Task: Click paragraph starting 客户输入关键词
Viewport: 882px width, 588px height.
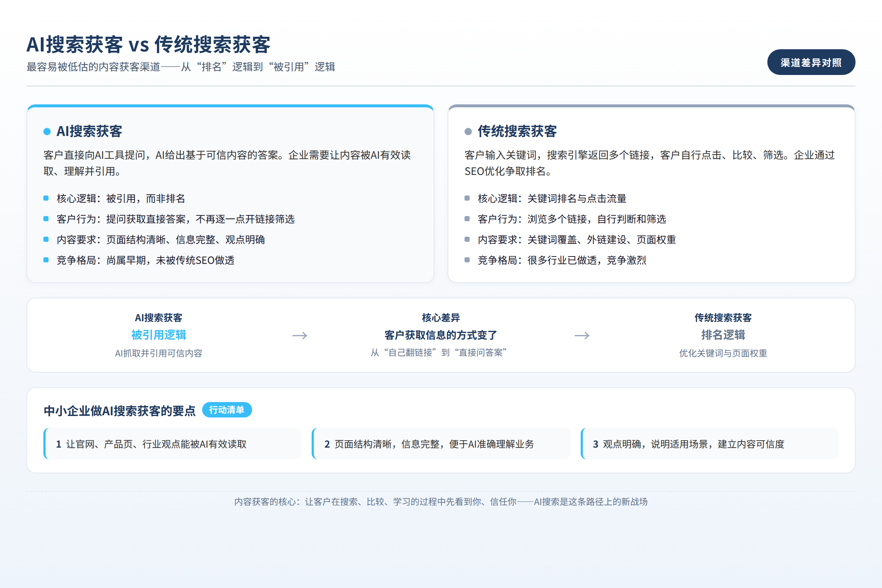Action: (649, 163)
